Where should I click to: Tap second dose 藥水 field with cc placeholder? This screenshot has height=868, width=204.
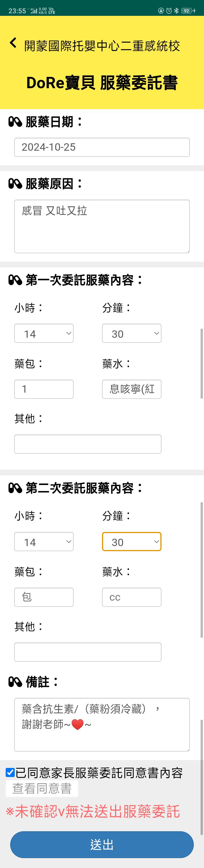(x=132, y=597)
